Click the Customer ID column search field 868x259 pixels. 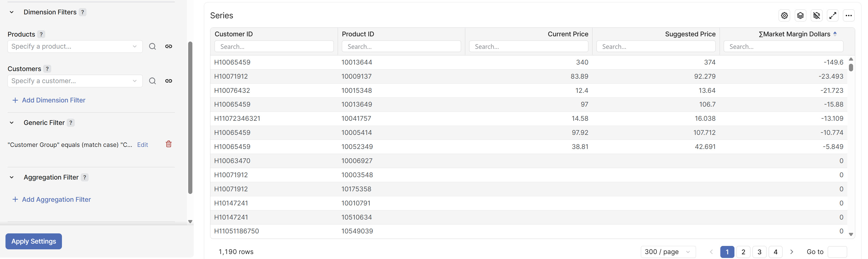coord(274,47)
